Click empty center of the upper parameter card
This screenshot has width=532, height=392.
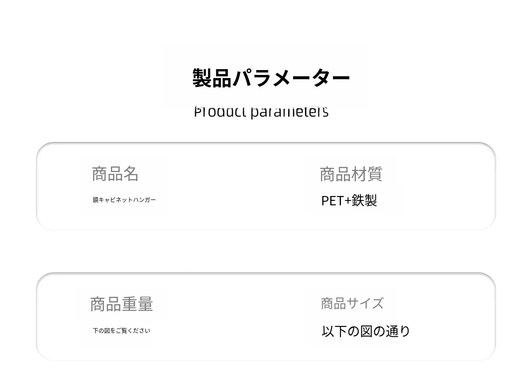[x=239, y=186]
